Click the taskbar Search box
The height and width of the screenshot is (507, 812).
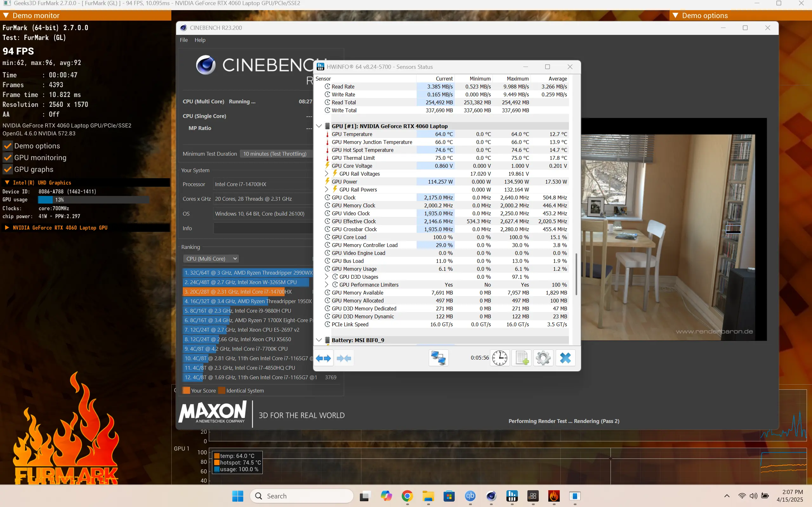pos(301,496)
